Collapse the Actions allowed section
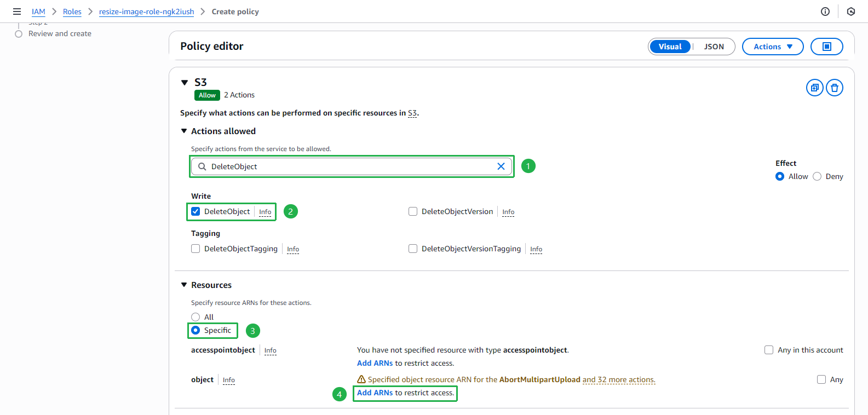 coord(184,131)
